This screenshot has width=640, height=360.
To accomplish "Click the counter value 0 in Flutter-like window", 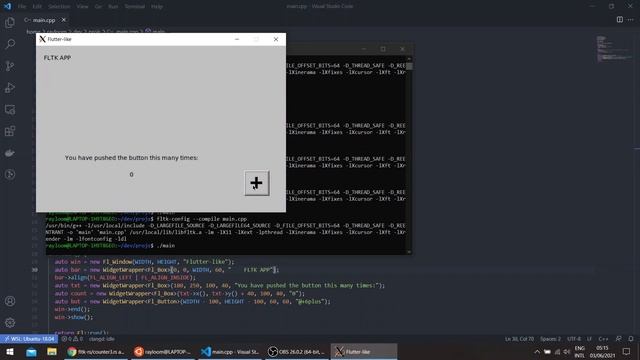I will [x=131, y=174].
